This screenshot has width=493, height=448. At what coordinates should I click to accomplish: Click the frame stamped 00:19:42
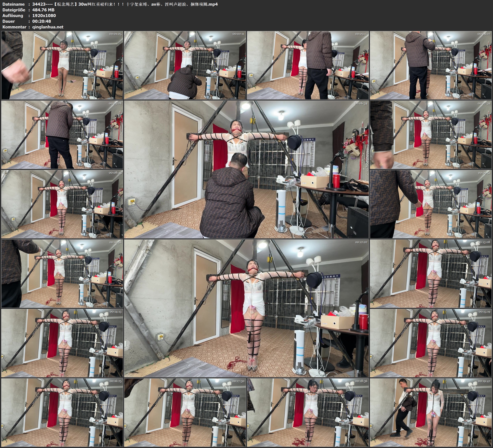(x=431, y=412)
